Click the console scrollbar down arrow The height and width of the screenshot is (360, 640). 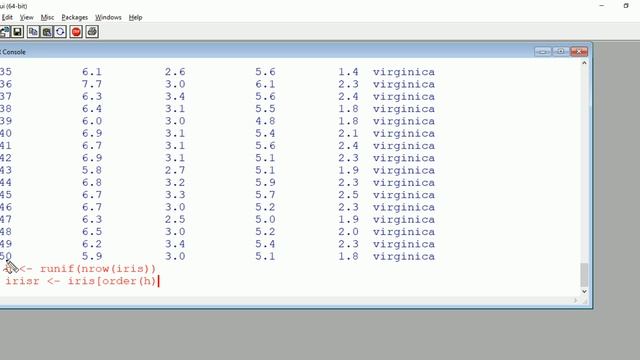pyautogui.click(x=584, y=291)
